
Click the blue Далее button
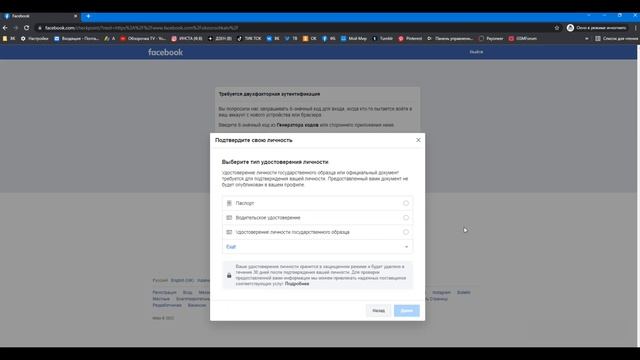click(x=407, y=311)
